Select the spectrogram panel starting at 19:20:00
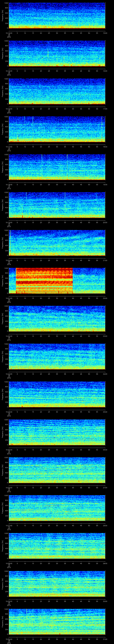The width and height of the screenshot is (114, 644). pyautogui.click(x=57, y=243)
